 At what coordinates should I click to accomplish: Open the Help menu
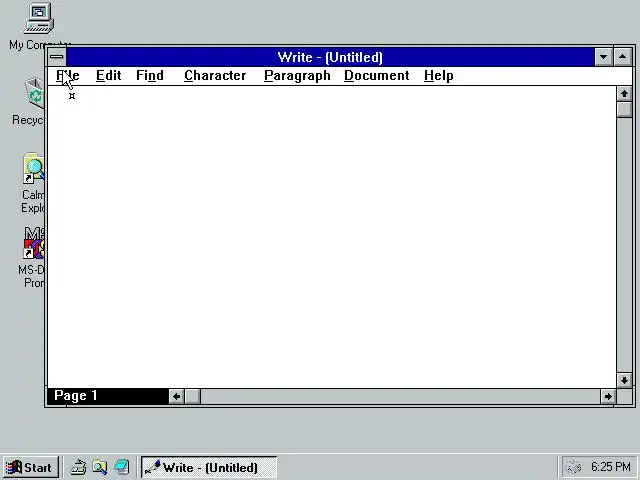point(439,76)
